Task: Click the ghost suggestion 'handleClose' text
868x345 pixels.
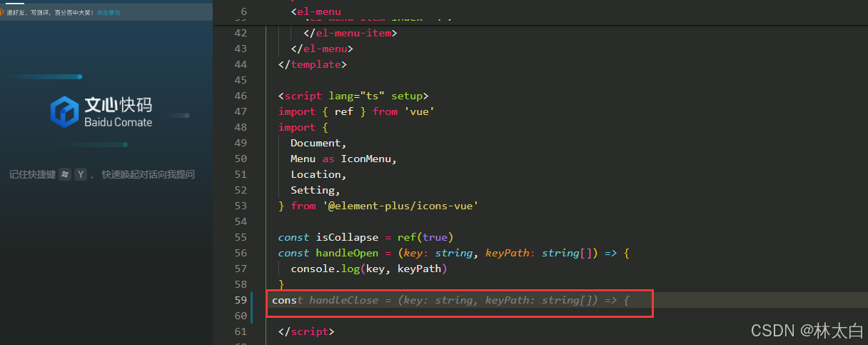Action: pyautogui.click(x=344, y=300)
